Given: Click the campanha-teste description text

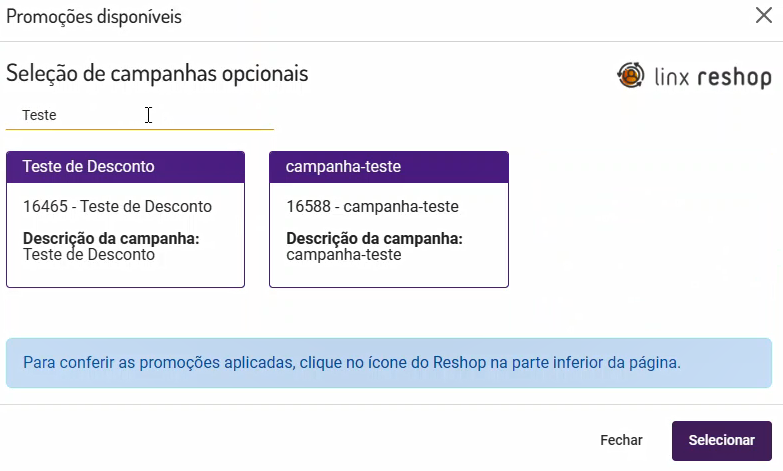Looking at the screenshot, I should tap(344, 255).
